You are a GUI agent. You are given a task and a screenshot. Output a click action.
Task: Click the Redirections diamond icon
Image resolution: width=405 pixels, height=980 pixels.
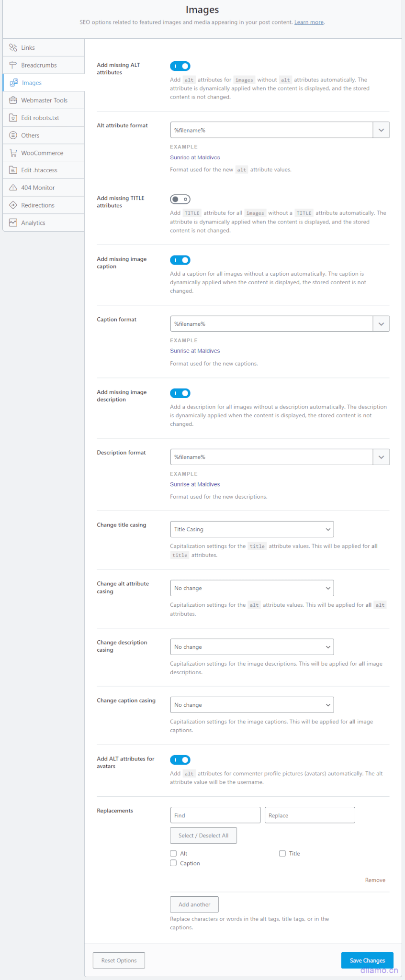13,205
